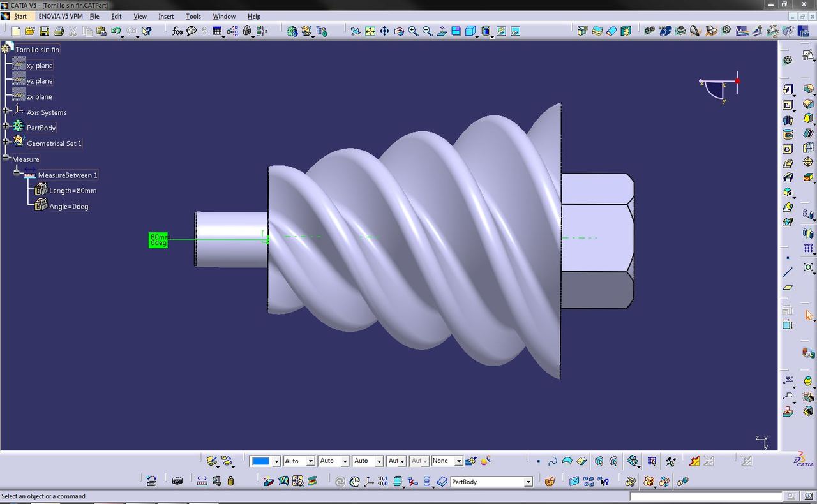Open the Window menu
Viewport: 817px width, 504px height.
[224, 16]
